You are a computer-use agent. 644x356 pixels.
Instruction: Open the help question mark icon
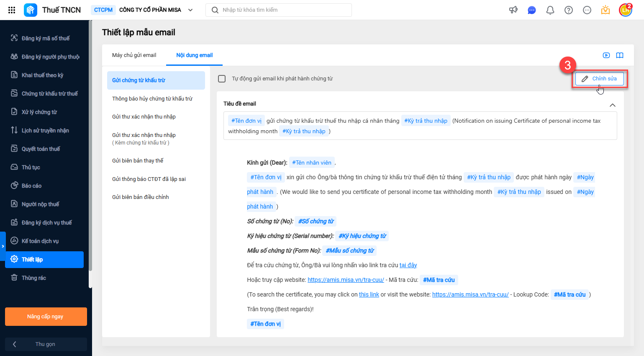click(569, 10)
